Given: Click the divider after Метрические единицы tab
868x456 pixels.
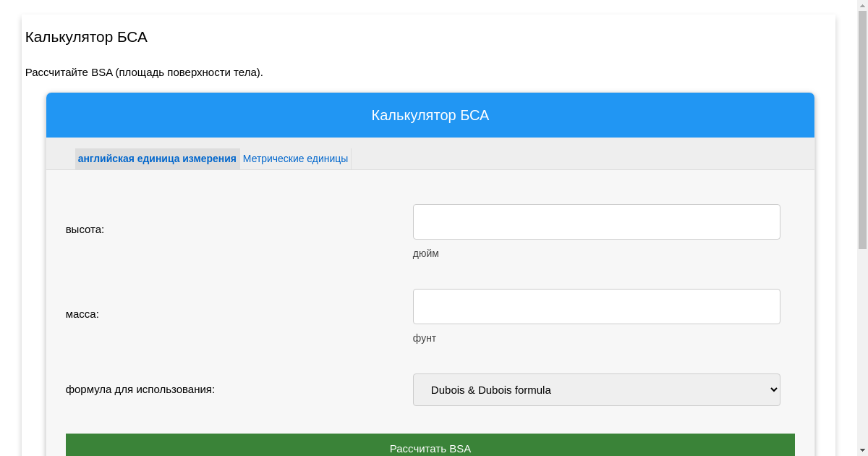Looking at the screenshot, I should [x=351, y=159].
